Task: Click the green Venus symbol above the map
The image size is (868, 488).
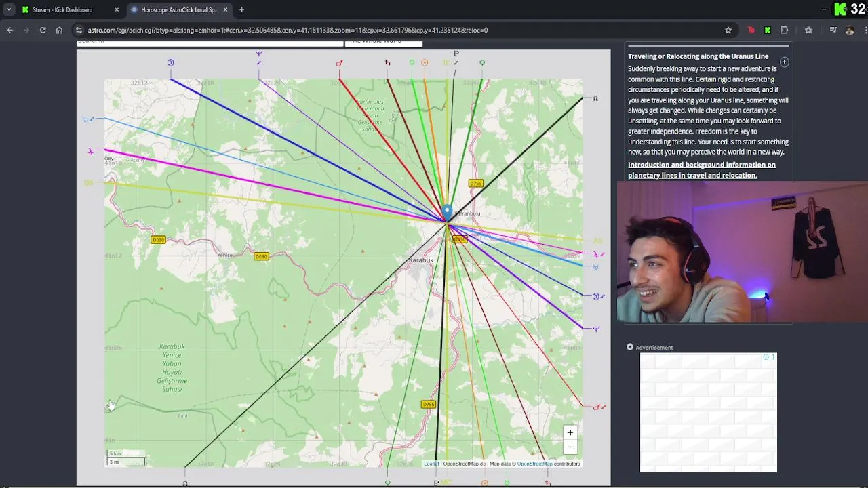Action: click(482, 63)
